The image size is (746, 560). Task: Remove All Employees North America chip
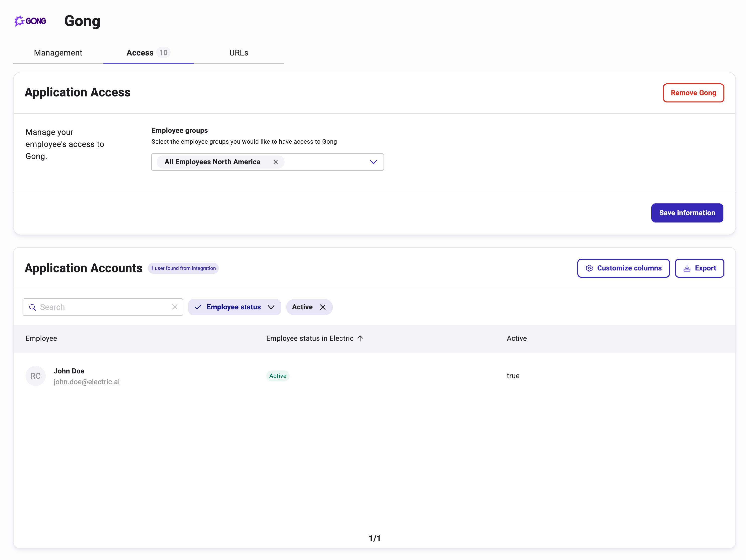(x=276, y=162)
